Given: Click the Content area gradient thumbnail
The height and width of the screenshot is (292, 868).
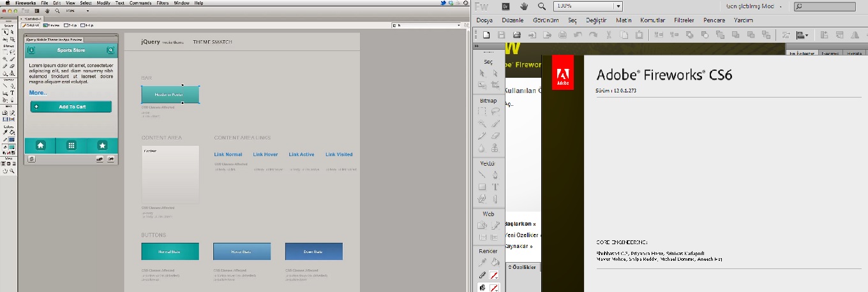Looking at the screenshot, I should click(x=170, y=175).
